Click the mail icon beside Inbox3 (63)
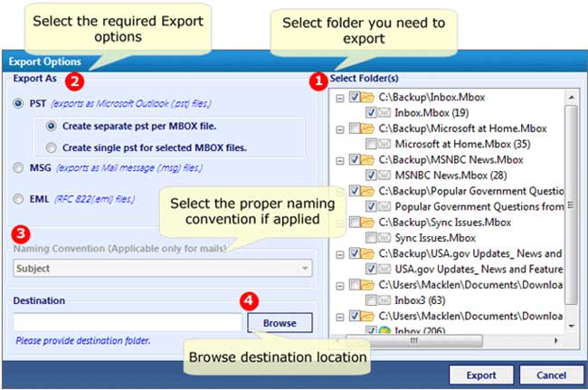 click(x=384, y=300)
